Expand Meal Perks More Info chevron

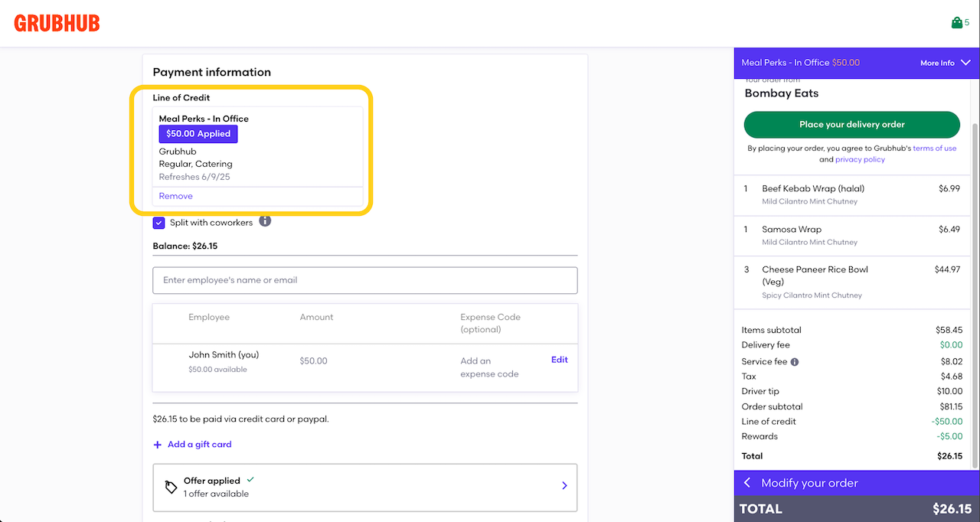(965, 63)
